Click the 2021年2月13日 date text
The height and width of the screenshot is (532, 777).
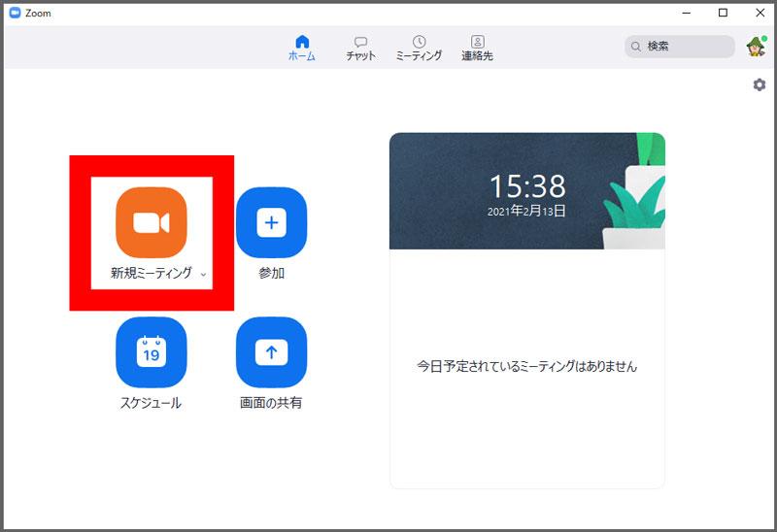526,211
